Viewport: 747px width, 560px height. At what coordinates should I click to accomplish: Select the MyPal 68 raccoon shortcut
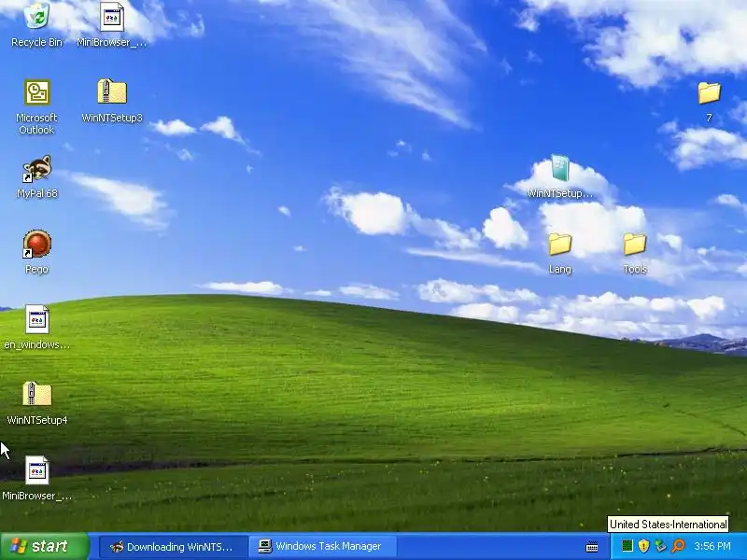[x=36, y=176]
